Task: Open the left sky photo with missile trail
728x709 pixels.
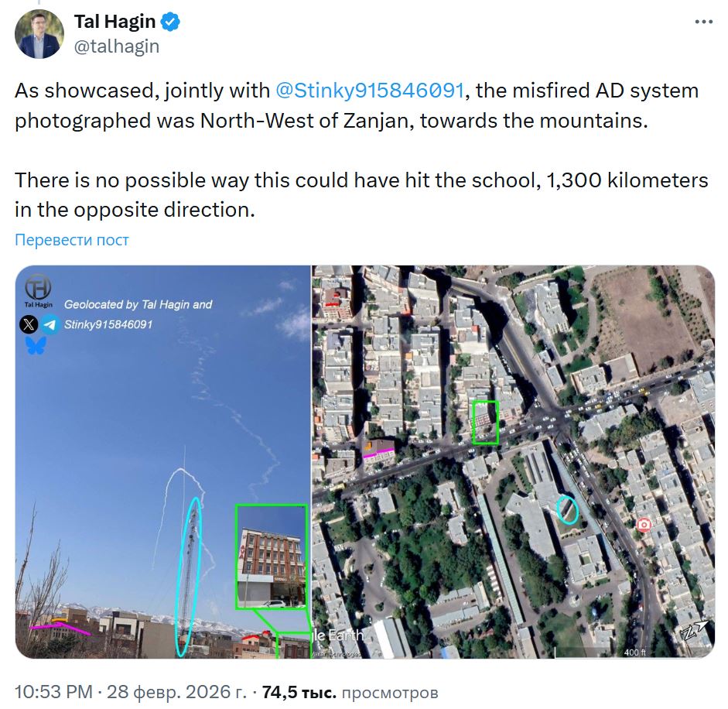Action: pos(162,462)
